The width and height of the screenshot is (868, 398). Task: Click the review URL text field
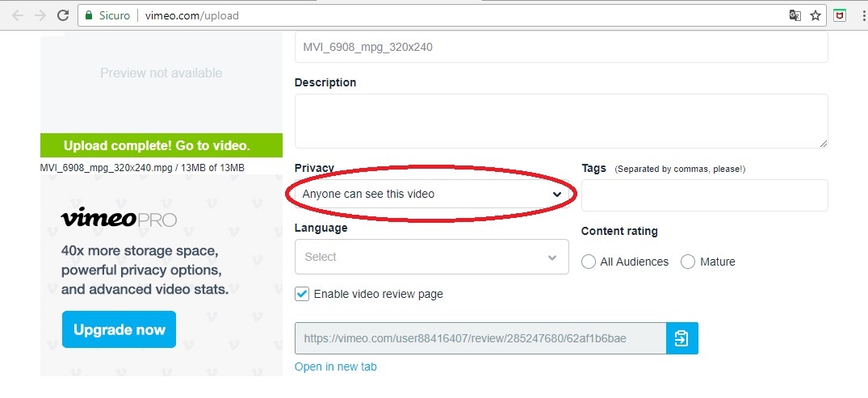pos(480,338)
